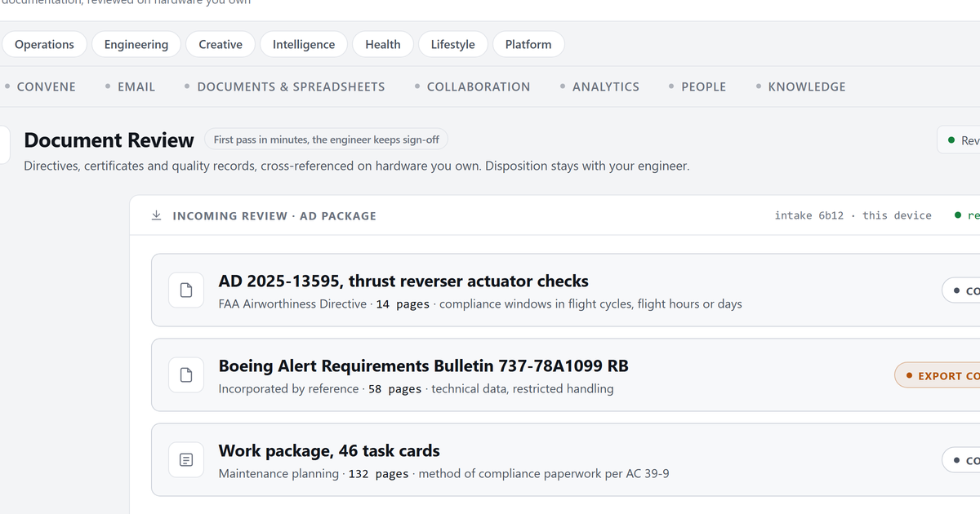Click the file icon for Boeing Alert Bulletin

(186, 375)
